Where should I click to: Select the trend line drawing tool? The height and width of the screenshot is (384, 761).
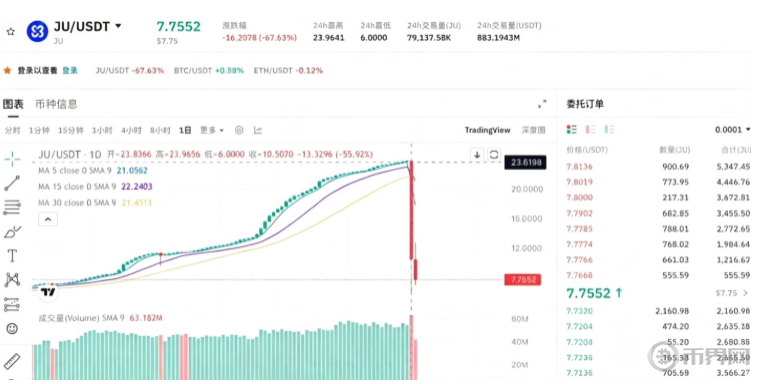pyautogui.click(x=12, y=183)
